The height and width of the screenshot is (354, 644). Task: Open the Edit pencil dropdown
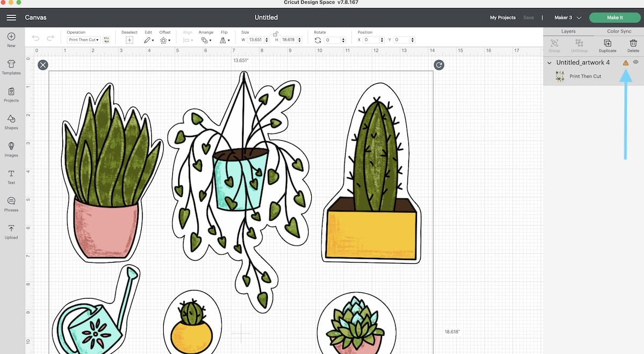click(x=149, y=40)
